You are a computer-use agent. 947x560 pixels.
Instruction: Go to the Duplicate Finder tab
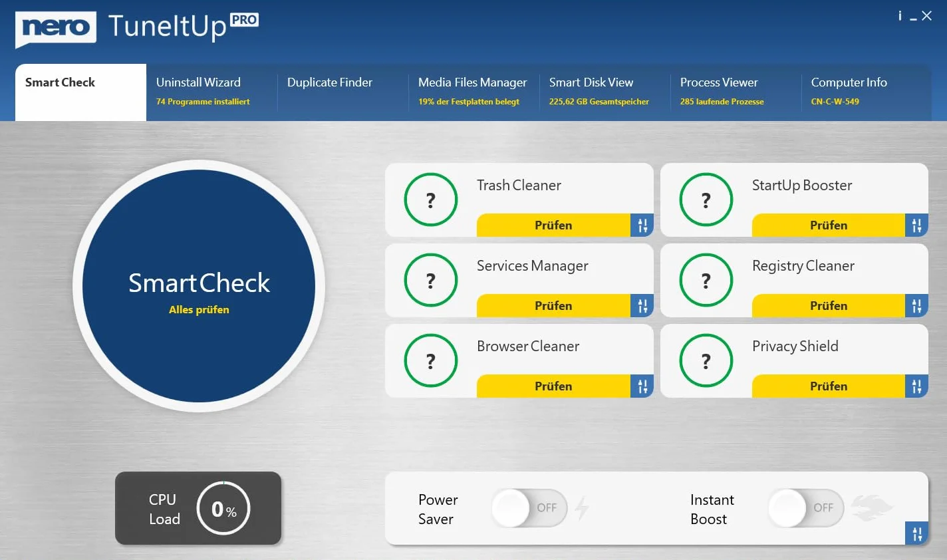point(342,92)
